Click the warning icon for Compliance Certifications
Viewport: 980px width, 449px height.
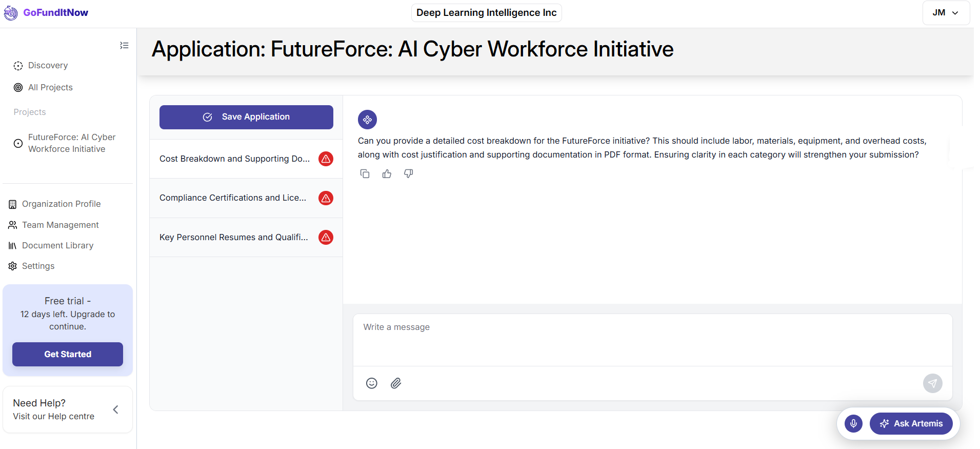click(326, 198)
